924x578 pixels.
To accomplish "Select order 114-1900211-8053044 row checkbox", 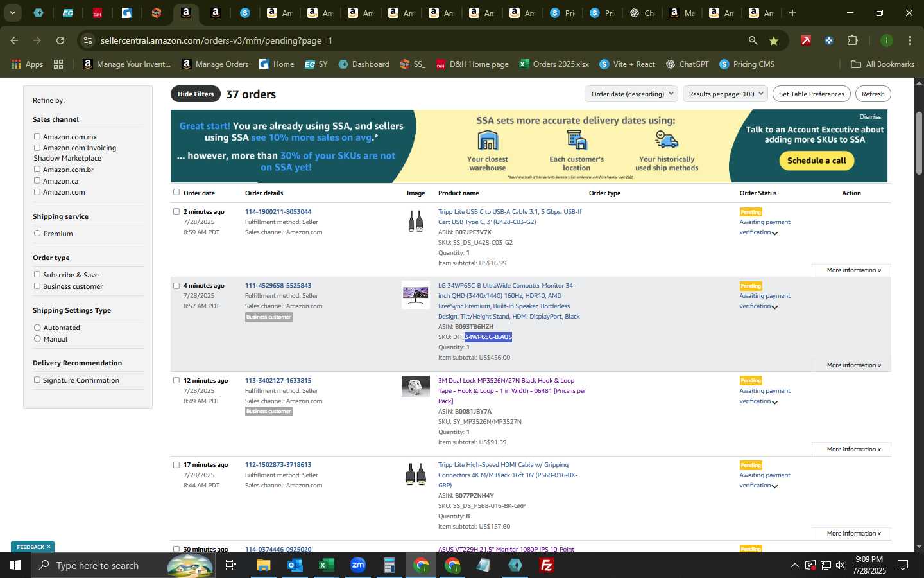I will tap(176, 211).
